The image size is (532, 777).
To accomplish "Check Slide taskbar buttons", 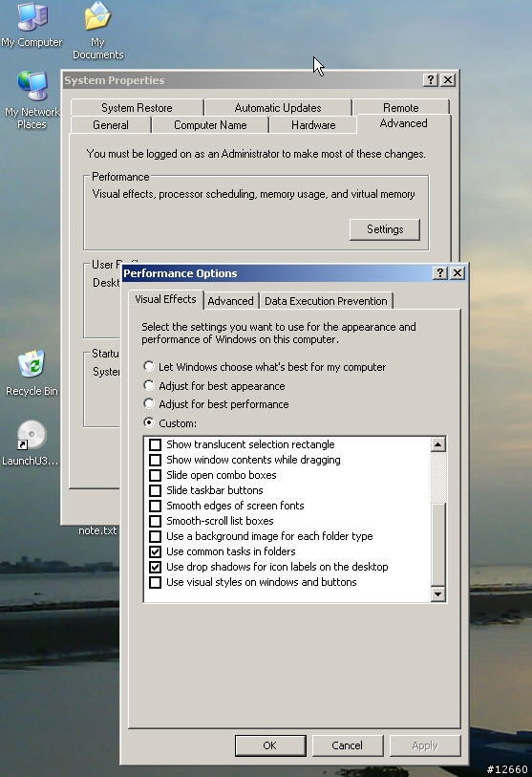I will tap(155, 490).
